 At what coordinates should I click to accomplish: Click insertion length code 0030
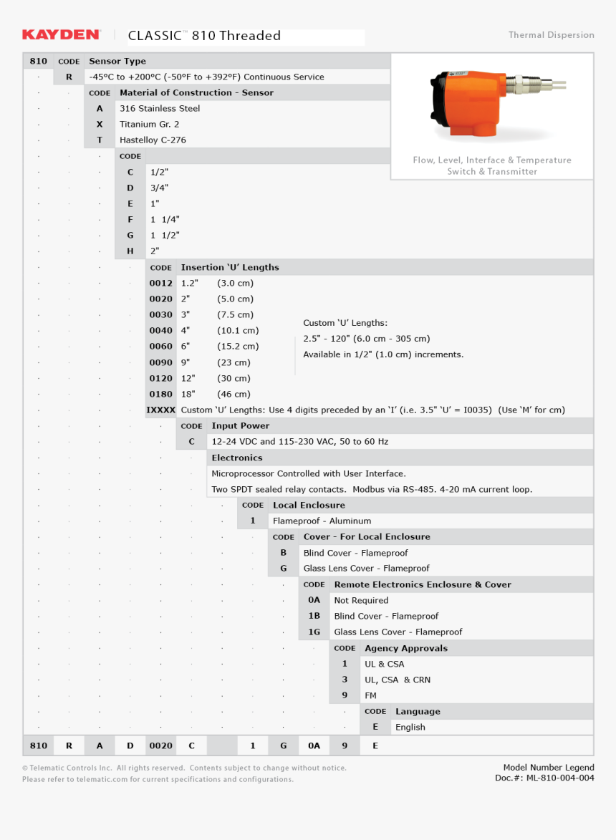point(160,315)
